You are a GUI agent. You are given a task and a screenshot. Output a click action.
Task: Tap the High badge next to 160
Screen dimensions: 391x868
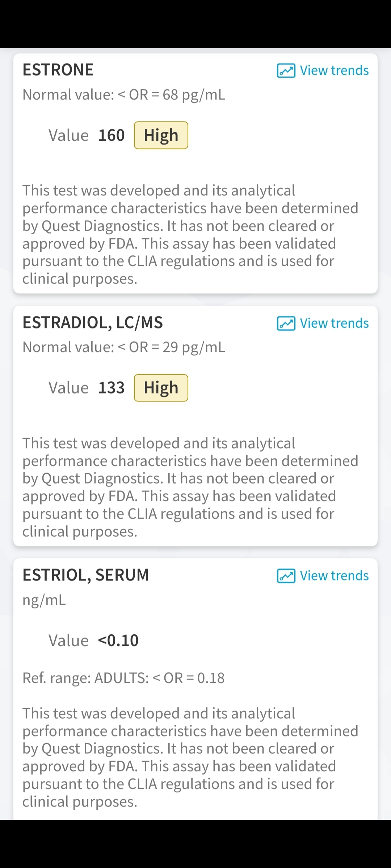161,135
